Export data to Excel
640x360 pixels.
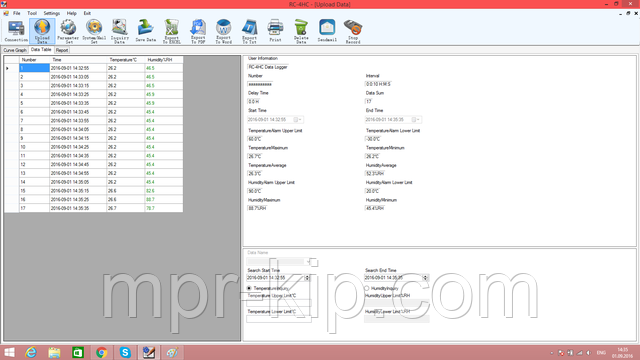click(171, 31)
